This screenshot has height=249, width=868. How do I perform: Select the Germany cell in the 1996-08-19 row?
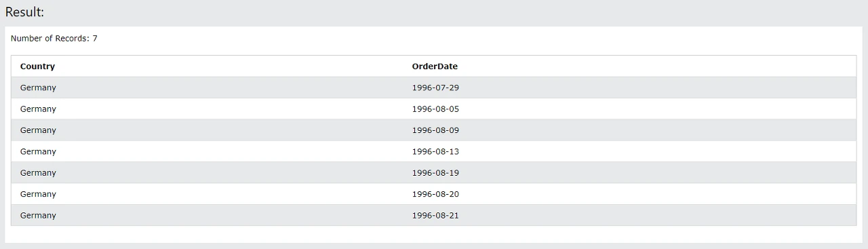[x=38, y=173]
